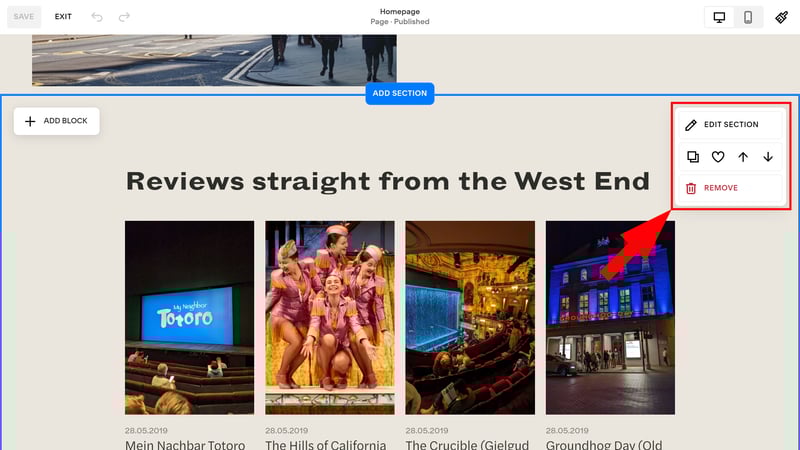Open Mein Nachbar Totoro post title
This screenshot has height=450, width=800.
click(x=185, y=444)
